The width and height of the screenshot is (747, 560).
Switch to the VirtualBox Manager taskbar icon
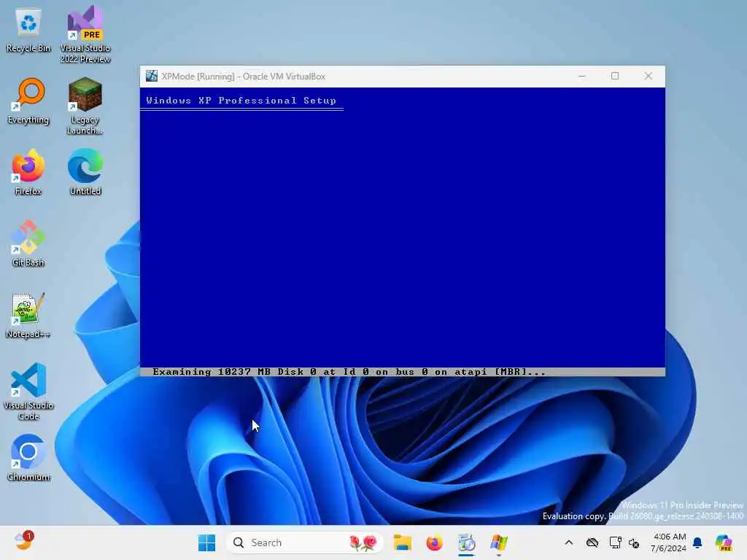click(x=466, y=542)
